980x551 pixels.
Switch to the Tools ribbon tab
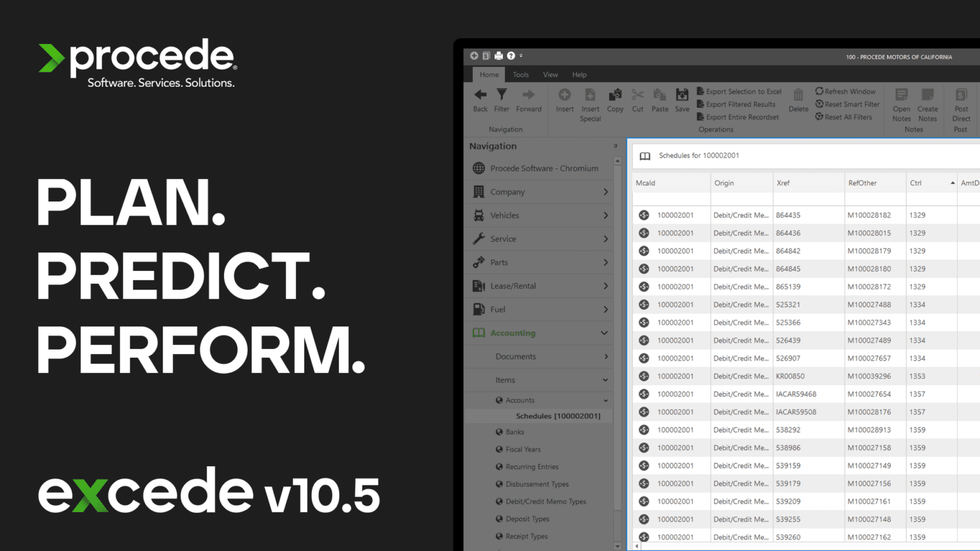coord(521,75)
